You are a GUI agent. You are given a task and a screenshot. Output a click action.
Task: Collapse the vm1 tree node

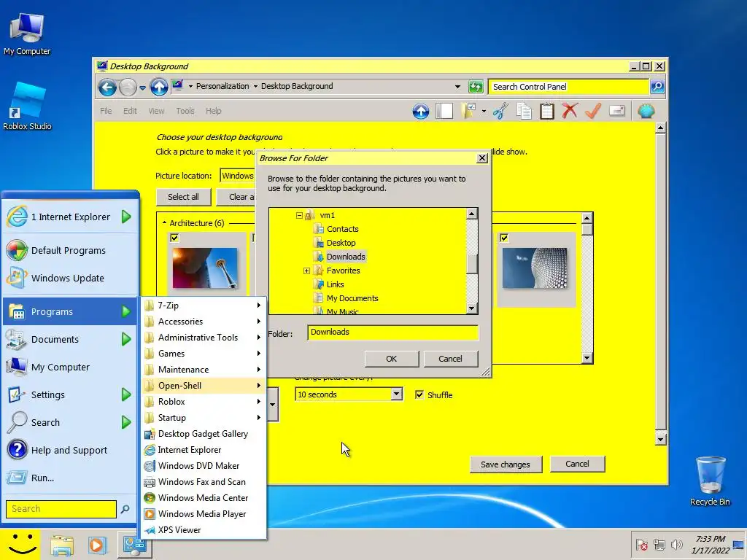pos(299,215)
